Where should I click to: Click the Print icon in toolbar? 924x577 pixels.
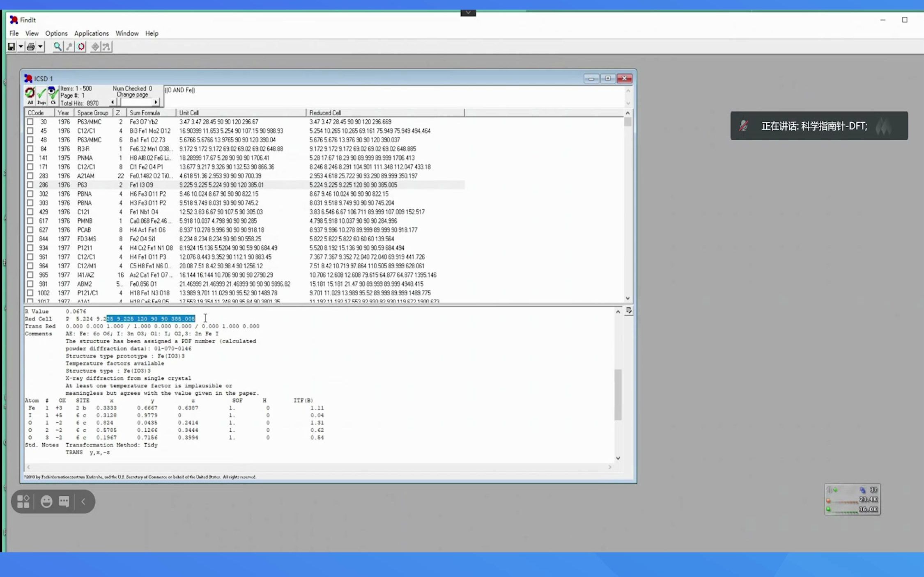31,47
